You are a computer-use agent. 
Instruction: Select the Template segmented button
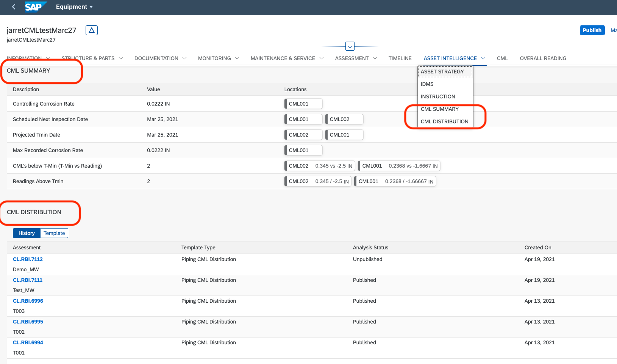[54, 233]
